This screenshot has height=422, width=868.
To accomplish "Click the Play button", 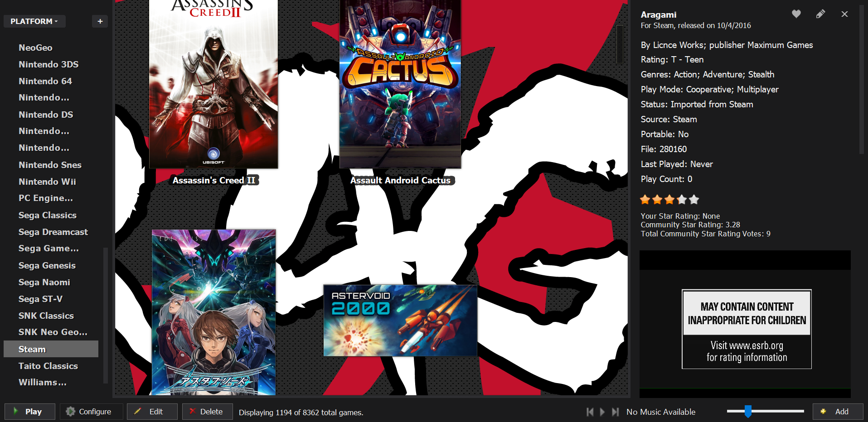I will (x=30, y=412).
